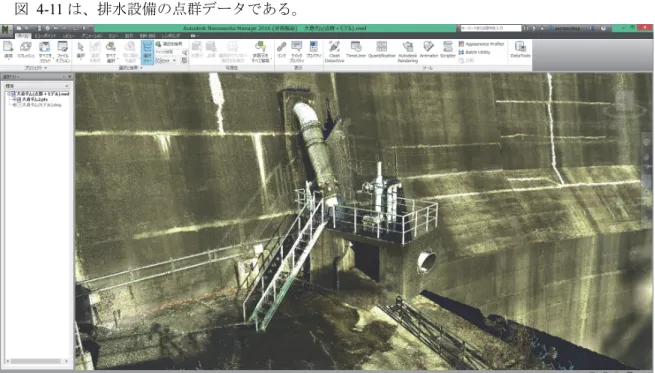This screenshot has height=373, width=655.
Task: Open the Quantification tool
Action: (382, 49)
